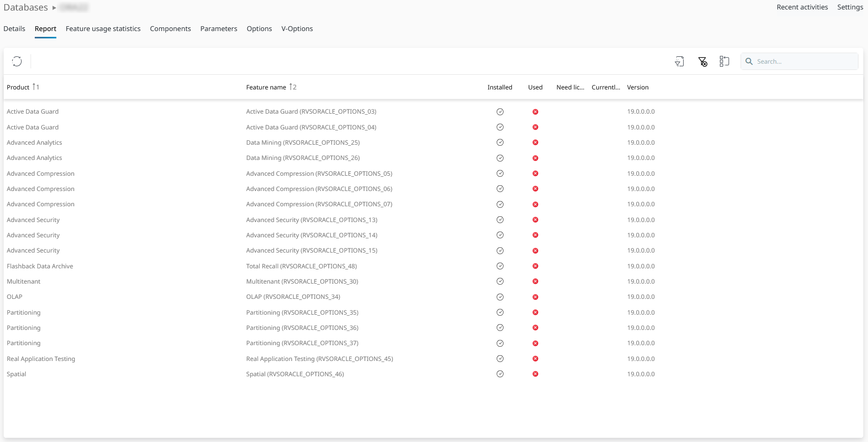The height and width of the screenshot is (442, 868).
Task: Sort by the Feature name column header
Action: [266, 87]
